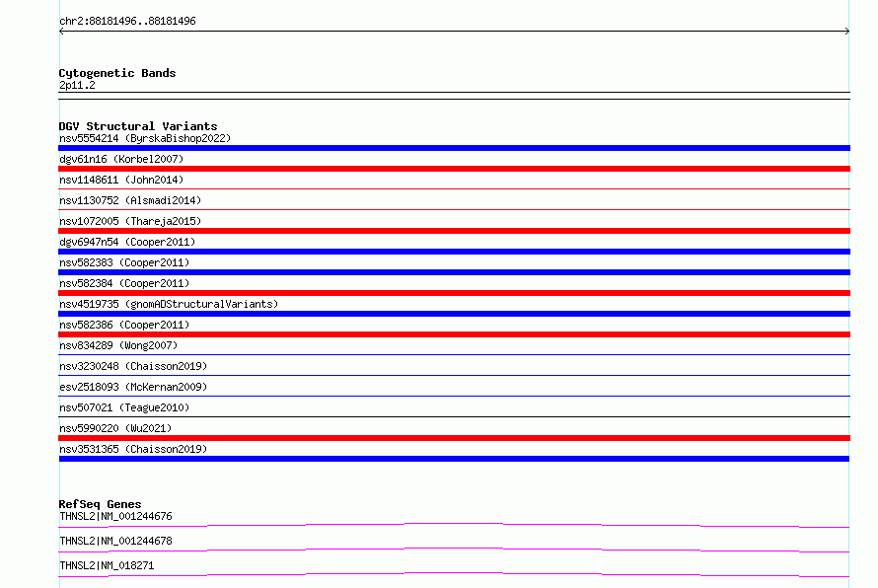Screen dimensions: 878x588
Task: Click the nsv582386 (Cooper2011) label
Action: click(x=124, y=325)
